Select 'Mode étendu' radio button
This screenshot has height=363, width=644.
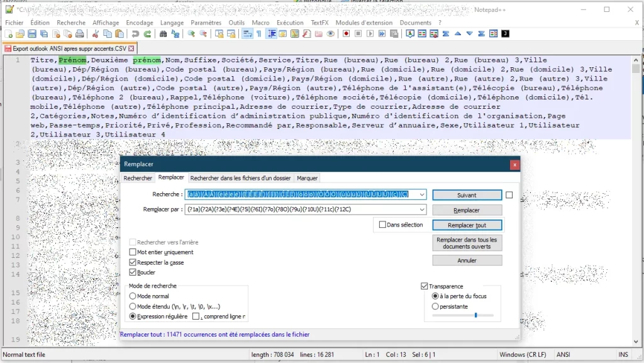(133, 306)
